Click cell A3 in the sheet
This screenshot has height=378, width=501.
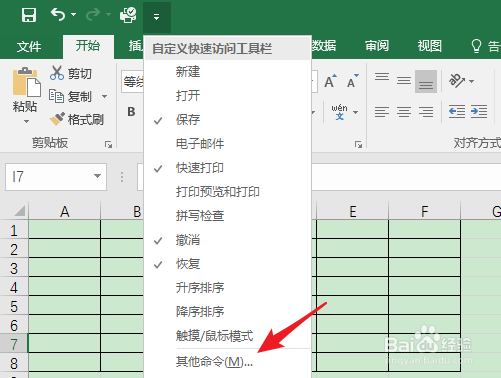65,267
